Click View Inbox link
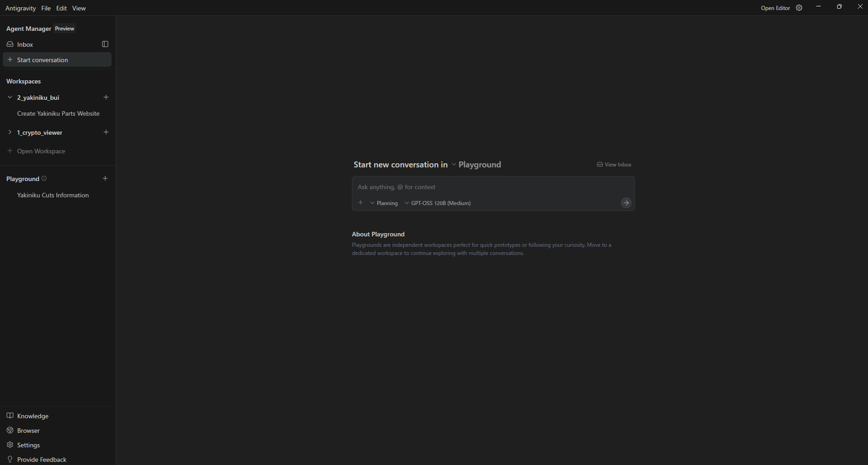The image size is (868, 465). tap(614, 165)
